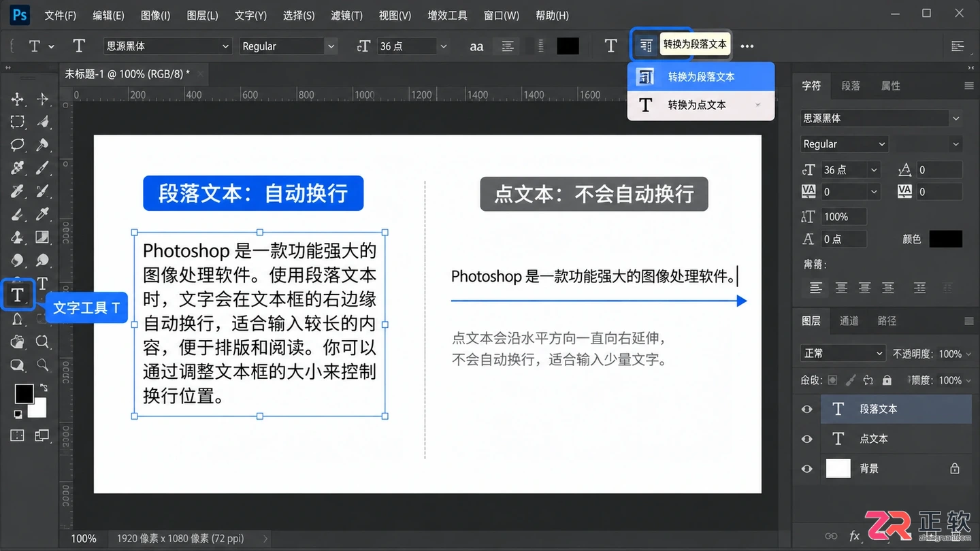Choose 转换为点文本 from the dropdown list
Screen dimensions: 980x551
701,105
